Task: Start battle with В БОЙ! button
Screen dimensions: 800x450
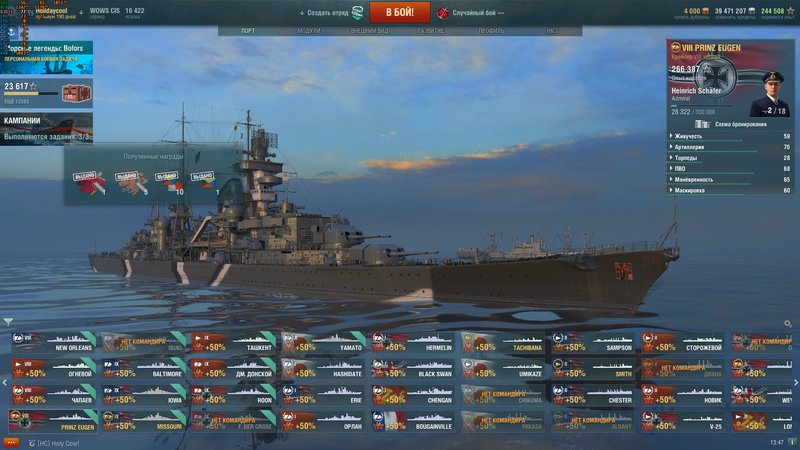Action: 399,12
